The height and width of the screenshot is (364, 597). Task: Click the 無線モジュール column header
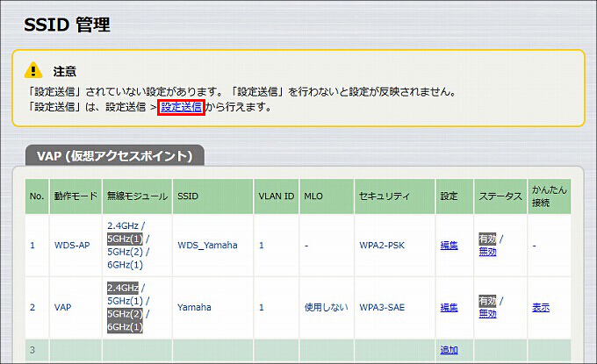(x=138, y=196)
